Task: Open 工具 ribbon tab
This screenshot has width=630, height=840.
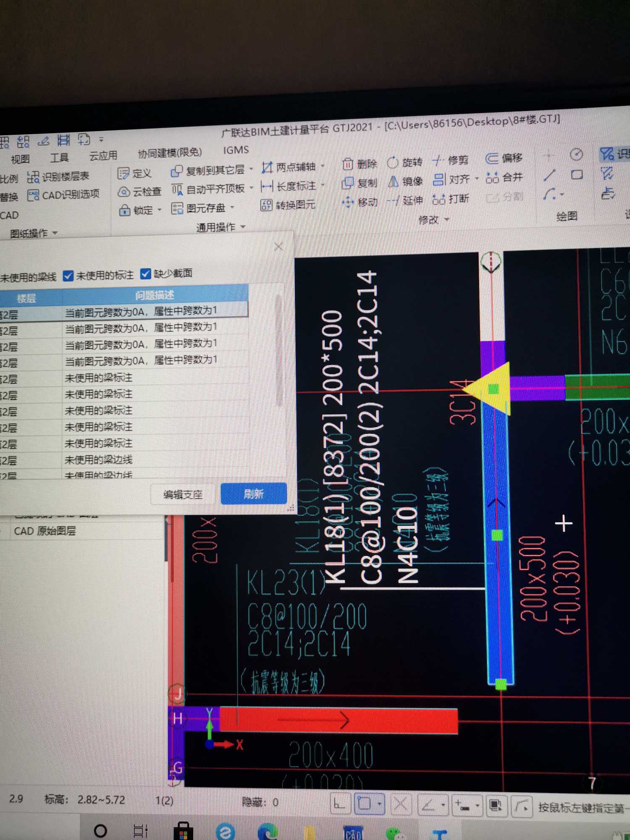Action: pyautogui.click(x=59, y=157)
